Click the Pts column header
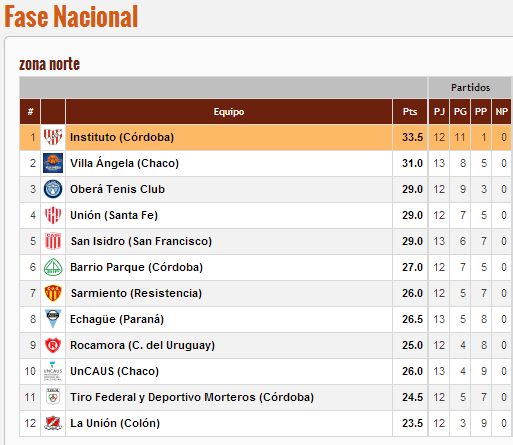The height and width of the screenshot is (445, 513). pos(410,112)
